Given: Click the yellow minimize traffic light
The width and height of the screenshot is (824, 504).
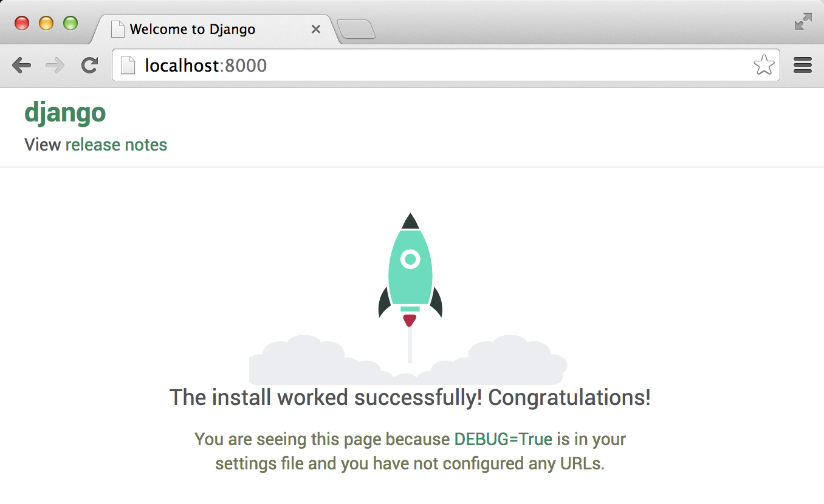Looking at the screenshot, I should click(46, 23).
